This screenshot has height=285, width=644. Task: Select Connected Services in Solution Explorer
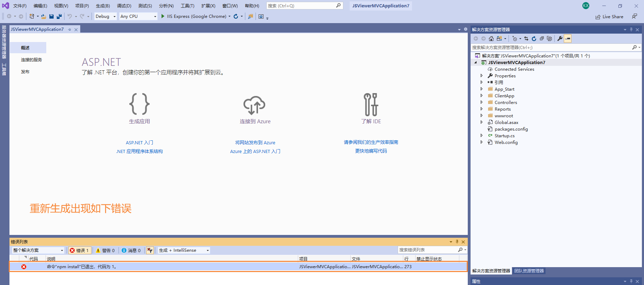[x=514, y=69]
